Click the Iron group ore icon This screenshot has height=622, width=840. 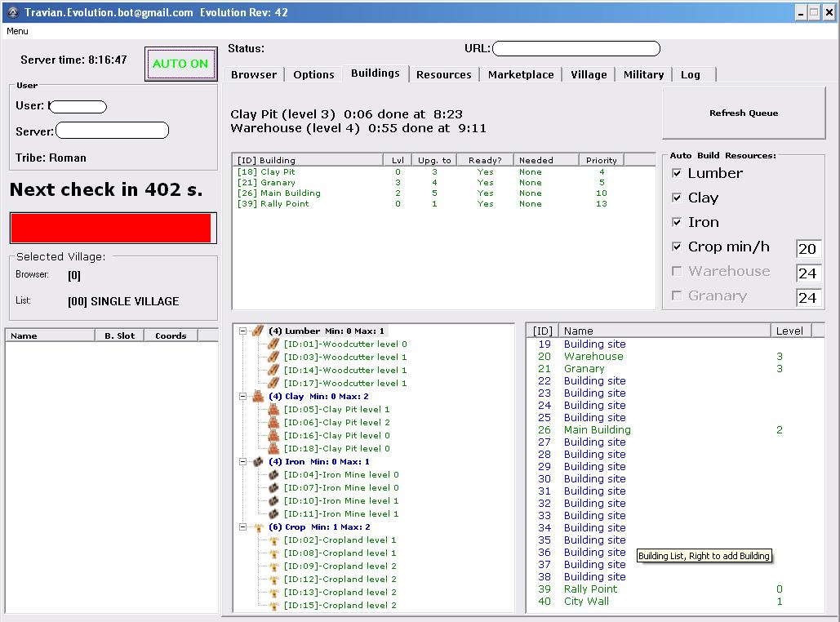click(259, 462)
